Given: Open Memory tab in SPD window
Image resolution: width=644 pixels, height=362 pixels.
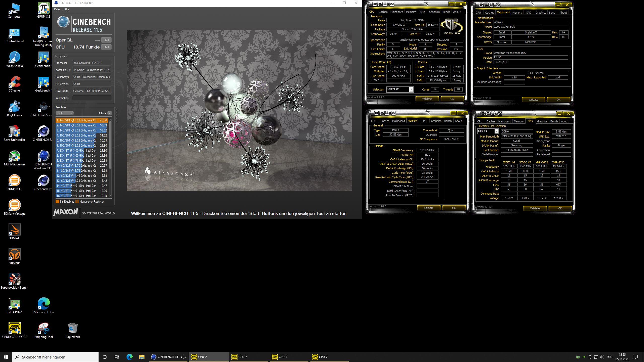Looking at the screenshot, I should 519,121.
